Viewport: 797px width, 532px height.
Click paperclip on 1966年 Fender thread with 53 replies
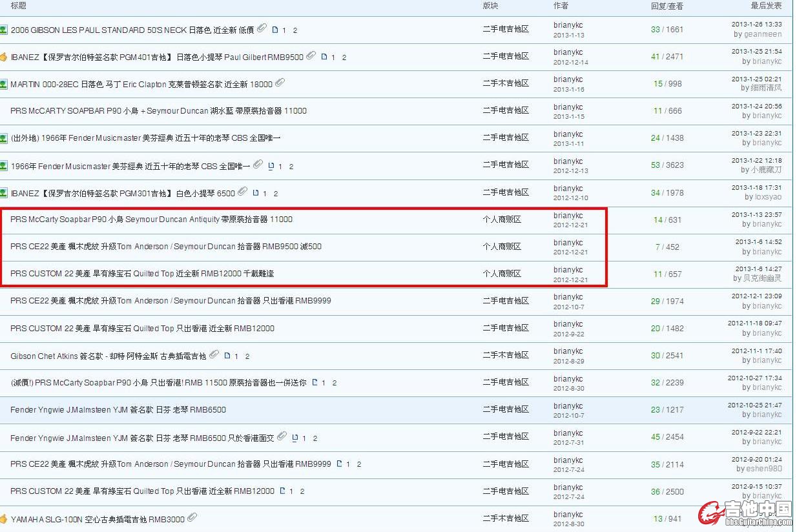[258, 165]
